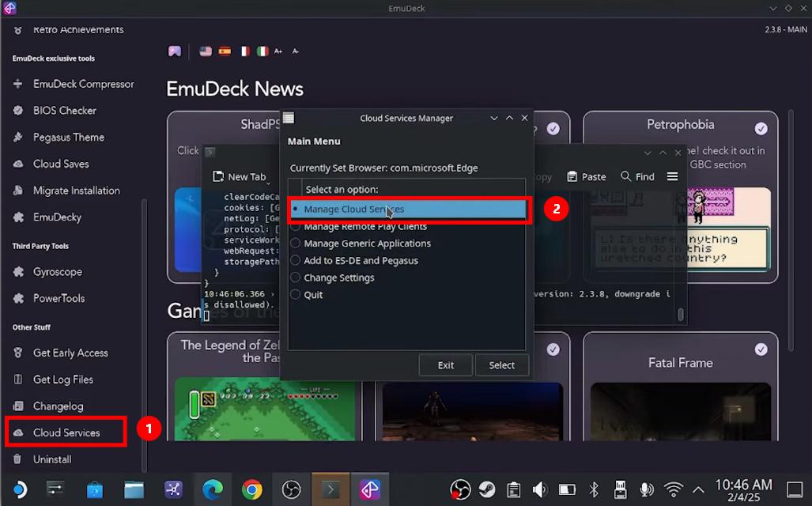Click the Steam tray icon
This screenshot has height=506, width=812.
tap(487, 489)
